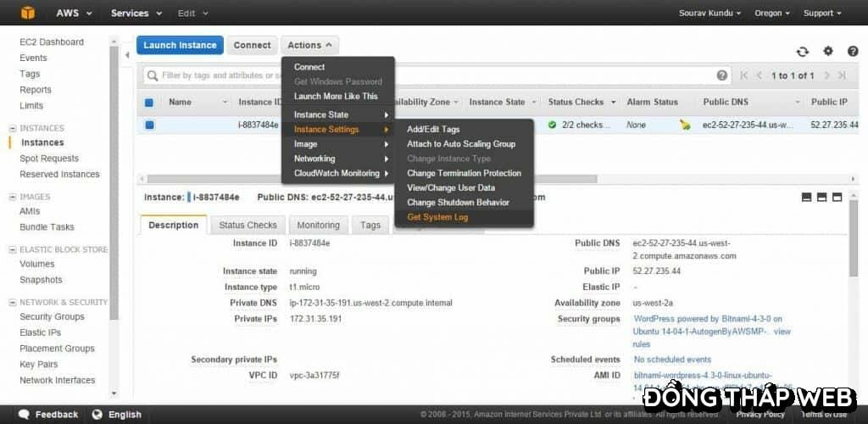Open EC2 Dashboard in sidebar
The height and width of the screenshot is (424, 868).
[x=52, y=42]
